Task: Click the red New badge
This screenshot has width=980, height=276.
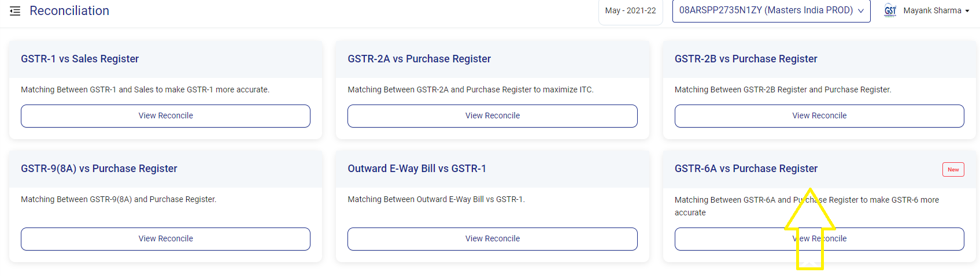Action: click(x=953, y=170)
